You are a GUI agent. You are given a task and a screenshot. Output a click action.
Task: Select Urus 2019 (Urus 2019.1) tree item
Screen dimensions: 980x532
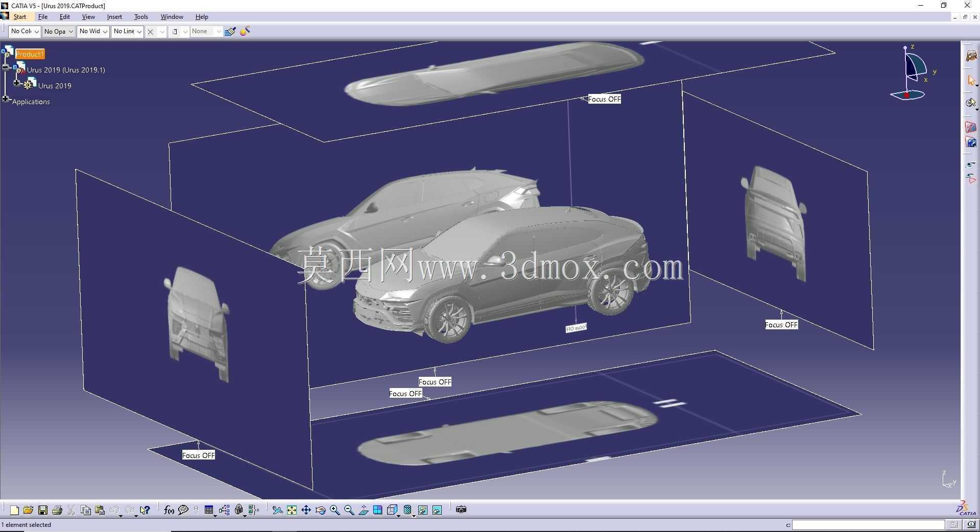click(66, 70)
